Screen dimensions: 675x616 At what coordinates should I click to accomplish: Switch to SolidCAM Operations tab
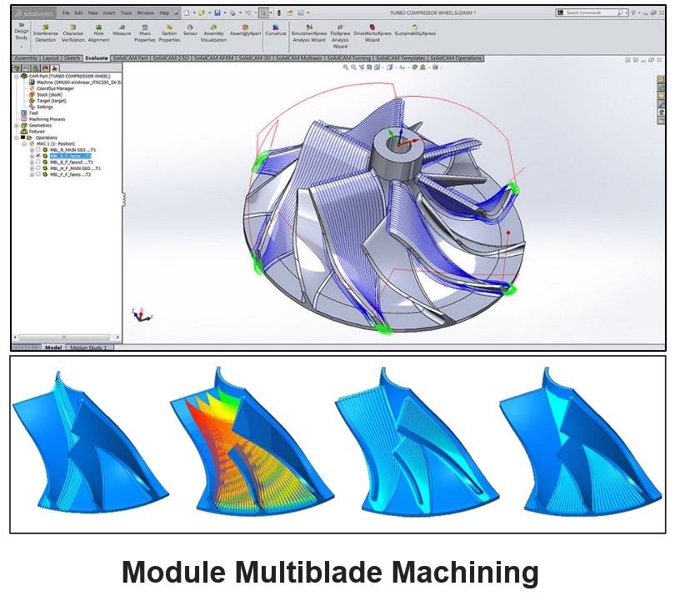(456, 58)
